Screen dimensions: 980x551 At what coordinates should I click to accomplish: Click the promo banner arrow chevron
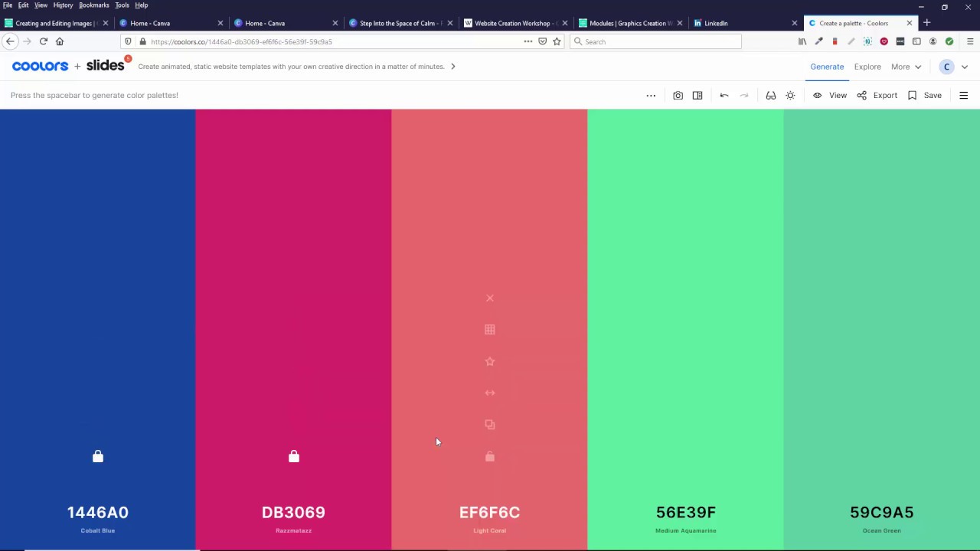coord(452,67)
